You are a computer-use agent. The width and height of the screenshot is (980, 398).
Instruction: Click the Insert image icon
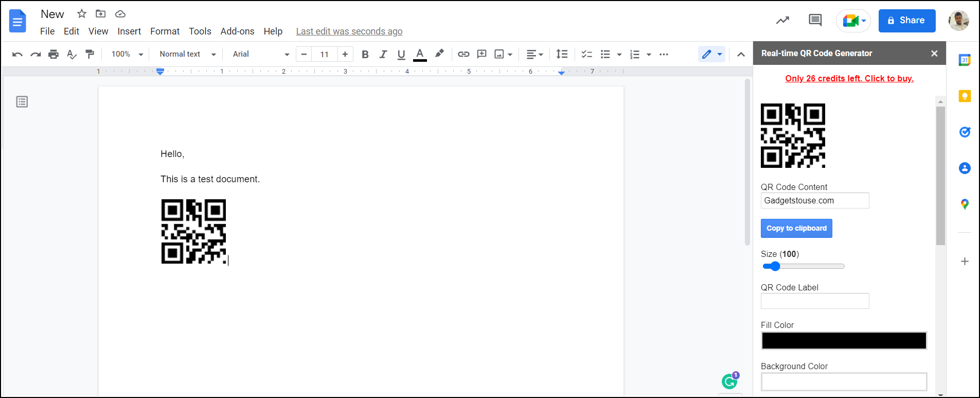[x=499, y=54]
